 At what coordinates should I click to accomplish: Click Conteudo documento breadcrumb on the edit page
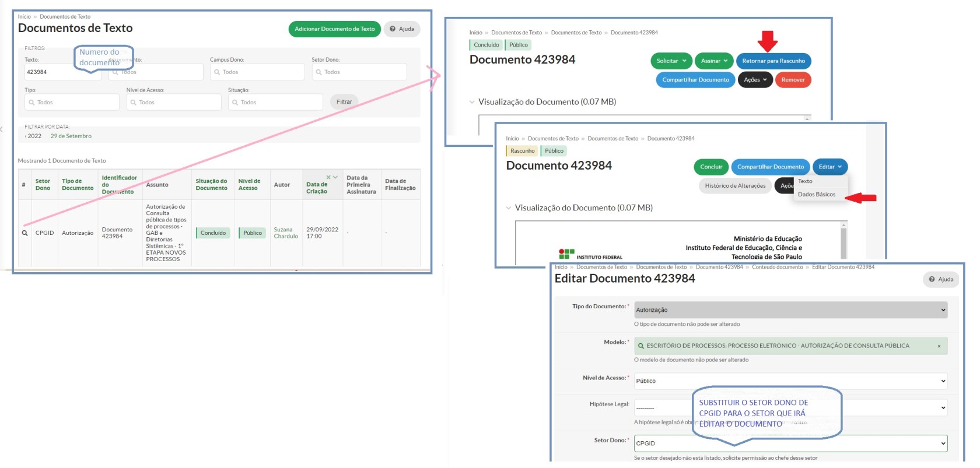[777, 267]
